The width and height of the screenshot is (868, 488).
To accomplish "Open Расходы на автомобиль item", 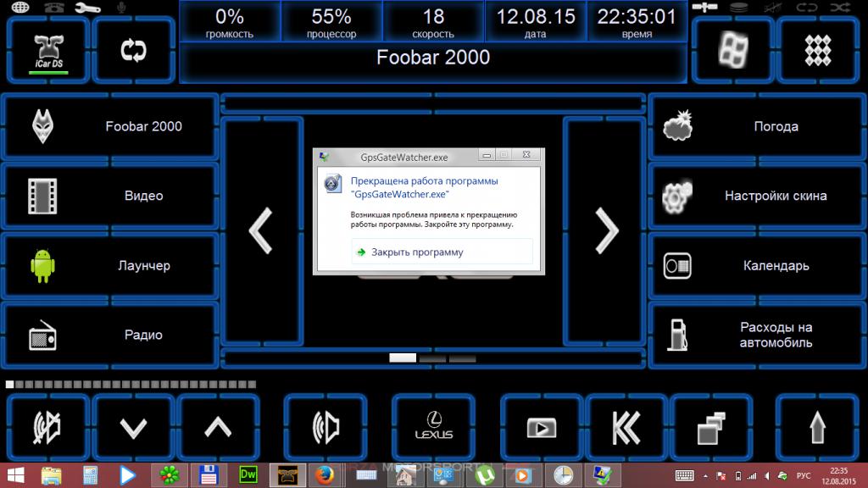I will click(x=757, y=335).
